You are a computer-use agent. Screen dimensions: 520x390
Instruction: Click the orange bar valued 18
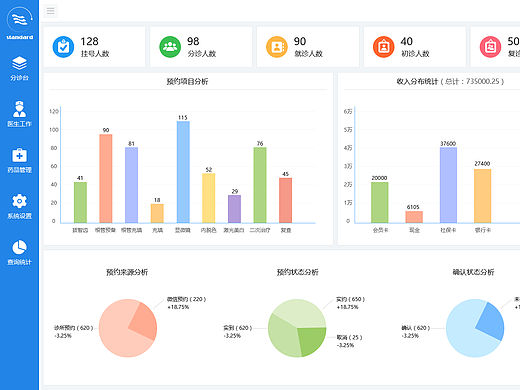point(157,213)
